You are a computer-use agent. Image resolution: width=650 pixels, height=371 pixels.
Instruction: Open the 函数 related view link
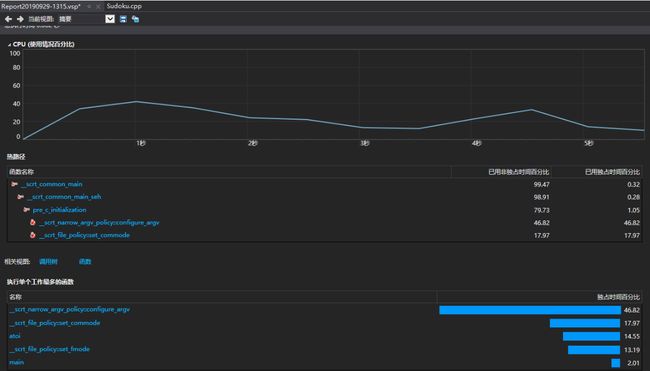click(85, 262)
